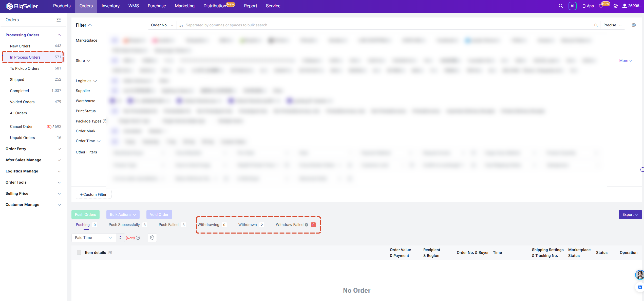Screen dimensions: 644x301
Task: Switch to Push Failed tab
Action: [172, 225]
